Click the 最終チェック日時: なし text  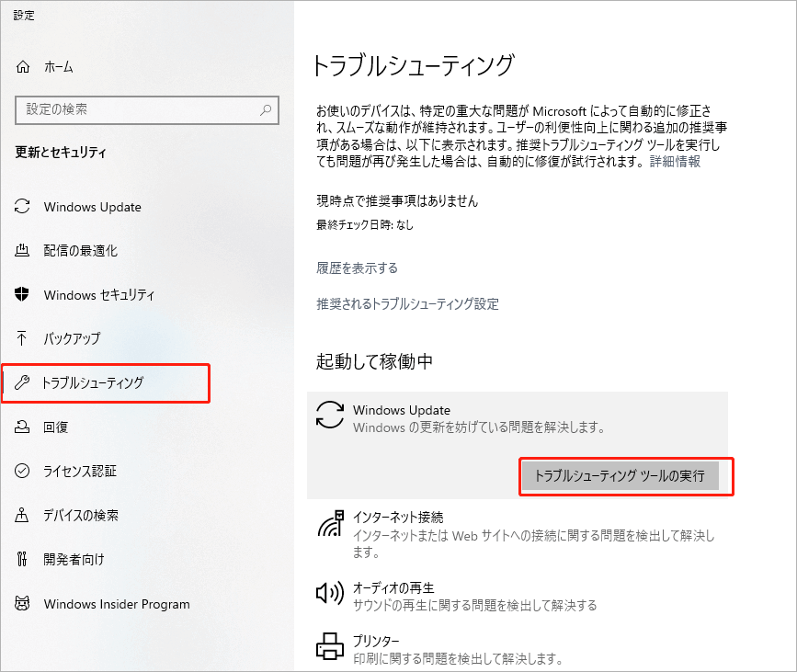tap(365, 224)
